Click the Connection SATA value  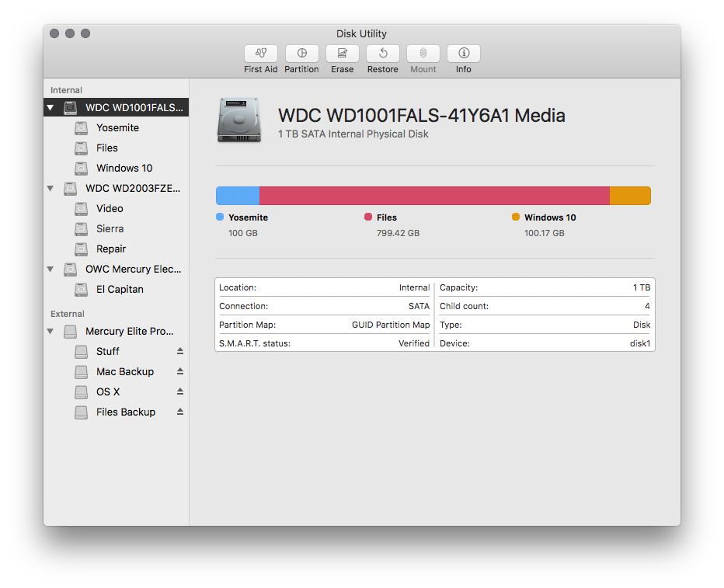419,306
